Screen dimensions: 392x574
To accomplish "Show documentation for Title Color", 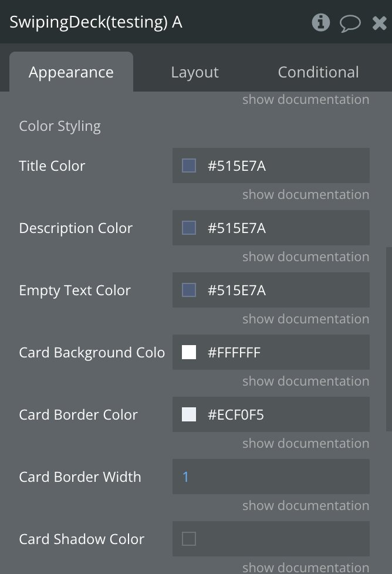I will 306,195.
